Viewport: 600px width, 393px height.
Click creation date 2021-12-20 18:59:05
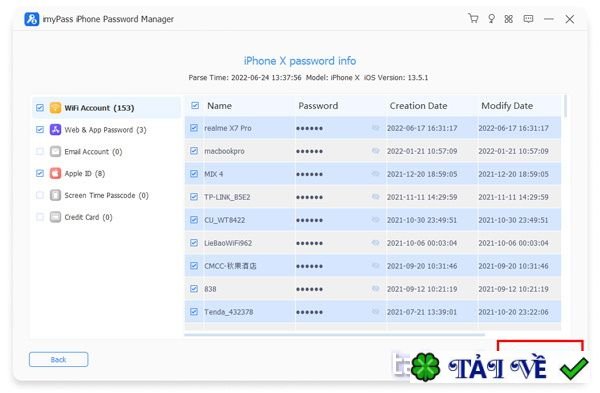[x=422, y=174]
